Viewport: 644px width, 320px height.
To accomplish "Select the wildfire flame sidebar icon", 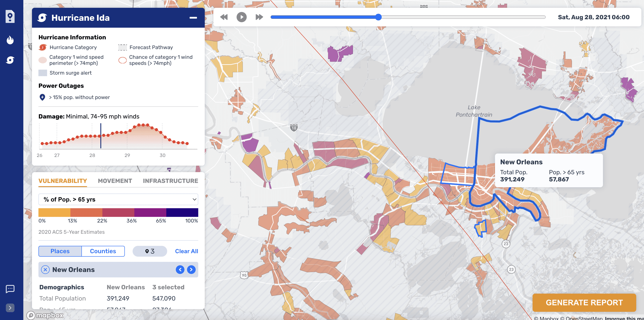I will pyautogui.click(x=10, y=40).
